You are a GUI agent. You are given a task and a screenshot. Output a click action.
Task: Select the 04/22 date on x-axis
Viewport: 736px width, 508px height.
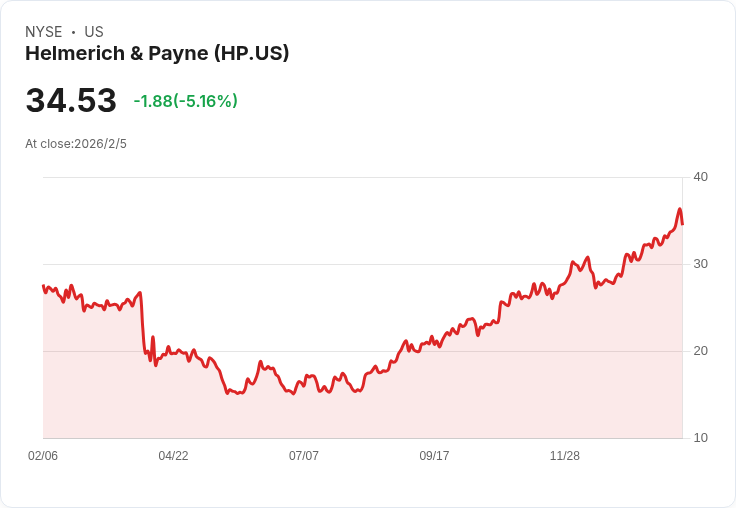click(173, 456)
